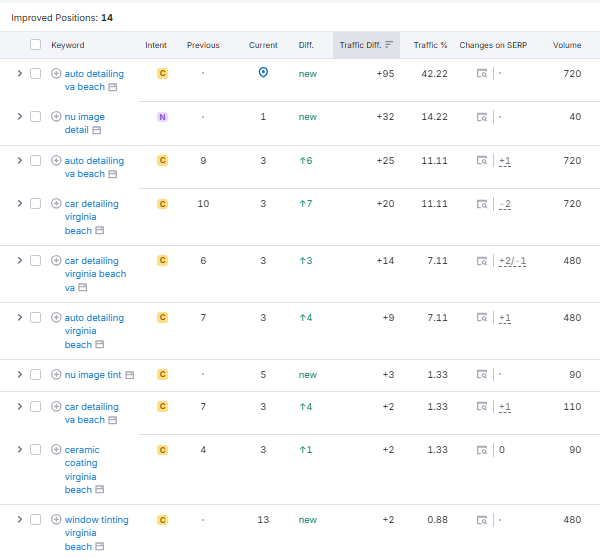600x558 pixels.
Task: Open SERP view icon in window tinting row
Action: pos(482,520)
